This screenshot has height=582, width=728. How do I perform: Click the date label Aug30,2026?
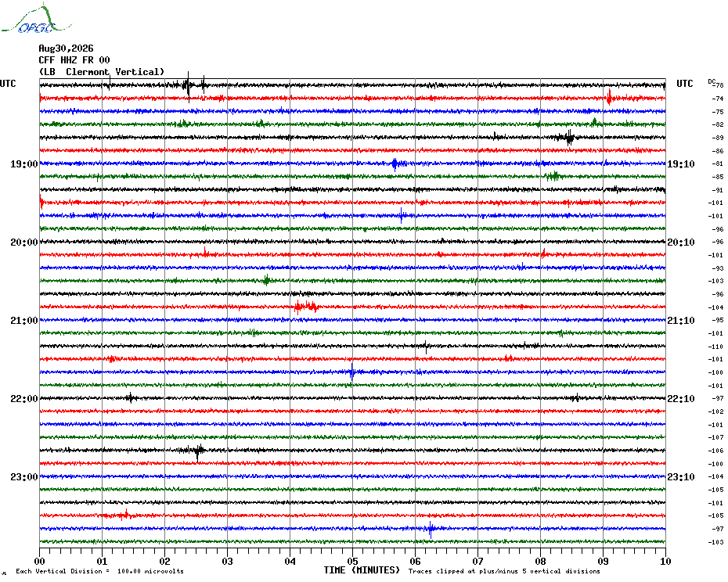pyautogui.click(x=66, y=48)
